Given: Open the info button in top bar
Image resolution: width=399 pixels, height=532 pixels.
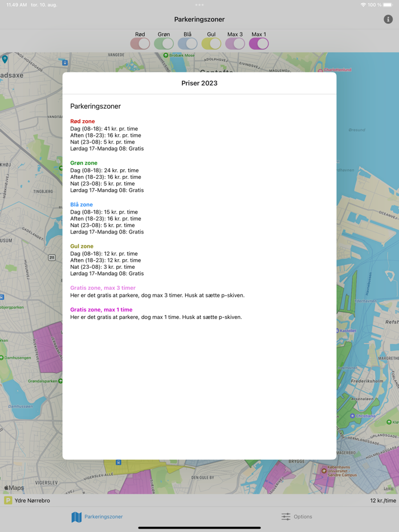Looking at the screenshot, I should click(x=388, y=19).
